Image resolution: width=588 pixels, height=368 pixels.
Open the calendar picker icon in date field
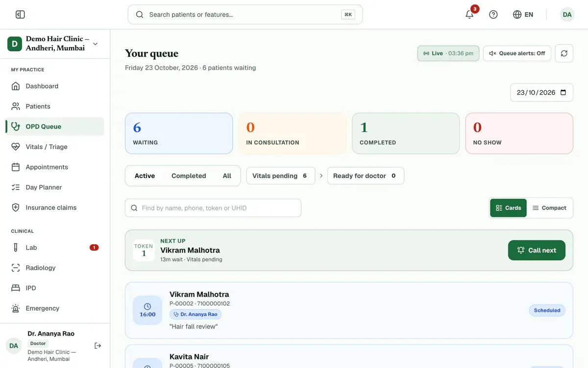(563, 92)
